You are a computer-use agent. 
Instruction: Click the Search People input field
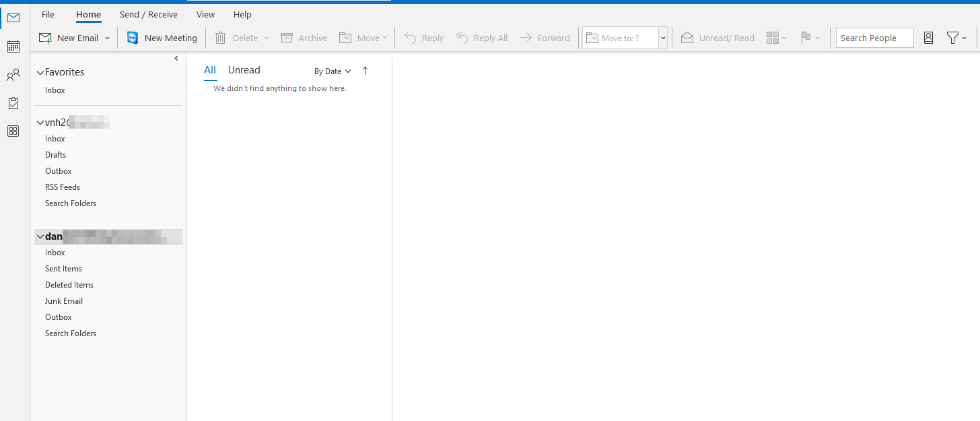click(874, 38)
